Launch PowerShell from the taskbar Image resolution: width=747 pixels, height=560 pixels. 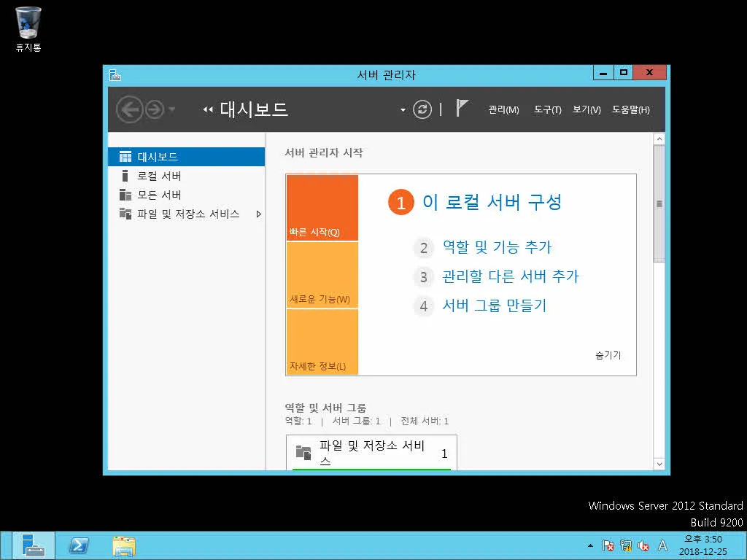click(78, 545)
